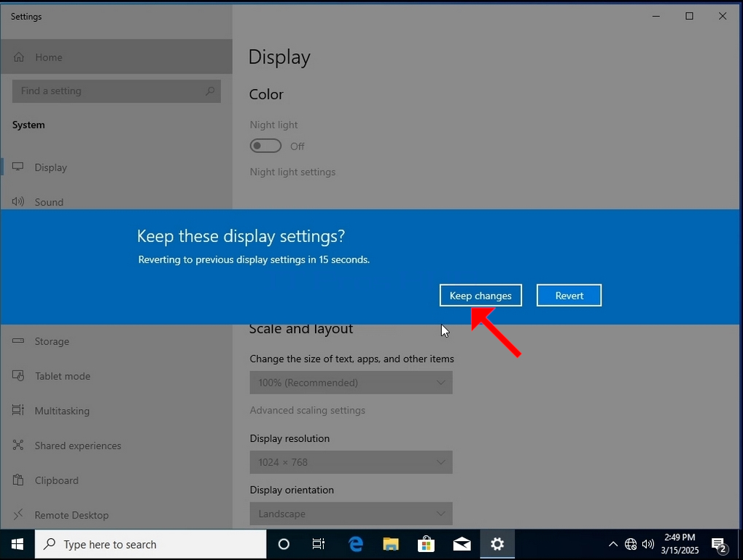Open Multitasking settings
This screenshot has width=743, height=560.
click(117, 411)
